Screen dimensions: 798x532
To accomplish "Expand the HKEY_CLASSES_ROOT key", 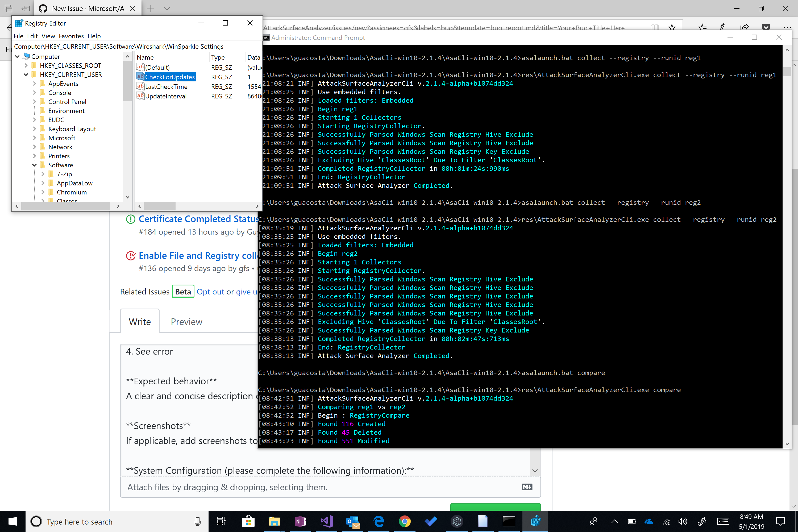I will pos(26,65).
